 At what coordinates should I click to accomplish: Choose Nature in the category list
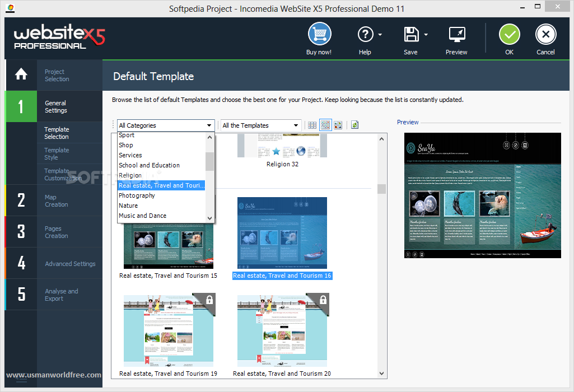[161, 206]
